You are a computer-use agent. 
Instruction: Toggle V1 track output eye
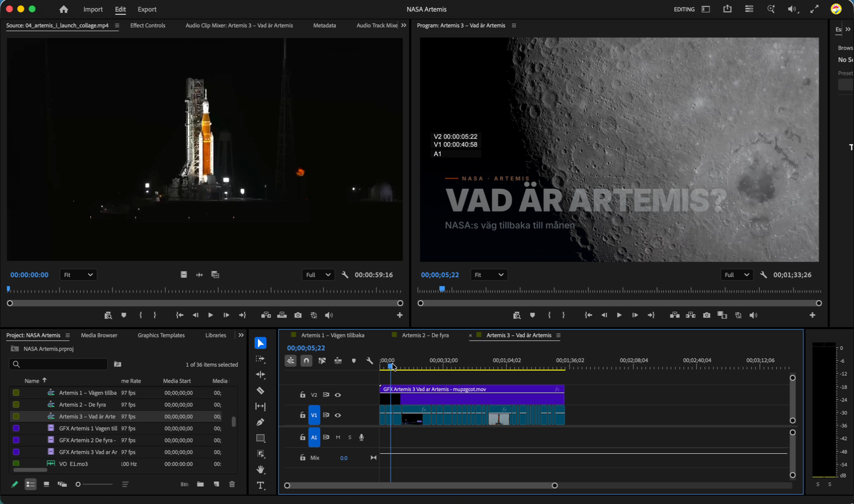click(x=338, y=415)
